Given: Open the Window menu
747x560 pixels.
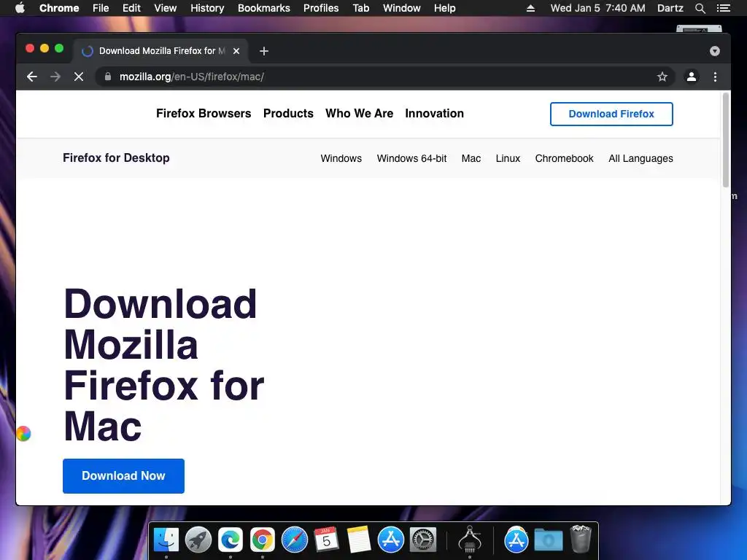Looking at the screenshot, I should [402, 8].
